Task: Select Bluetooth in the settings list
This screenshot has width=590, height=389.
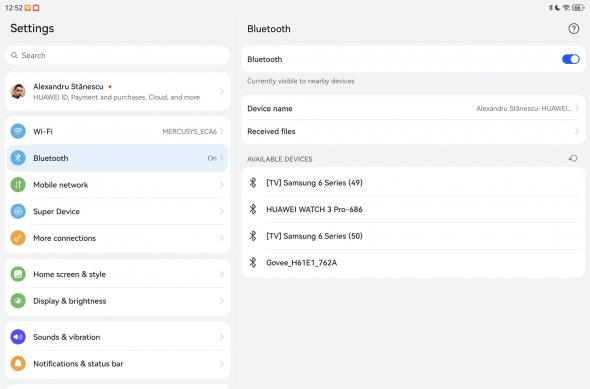Action: tap(117, 158)
